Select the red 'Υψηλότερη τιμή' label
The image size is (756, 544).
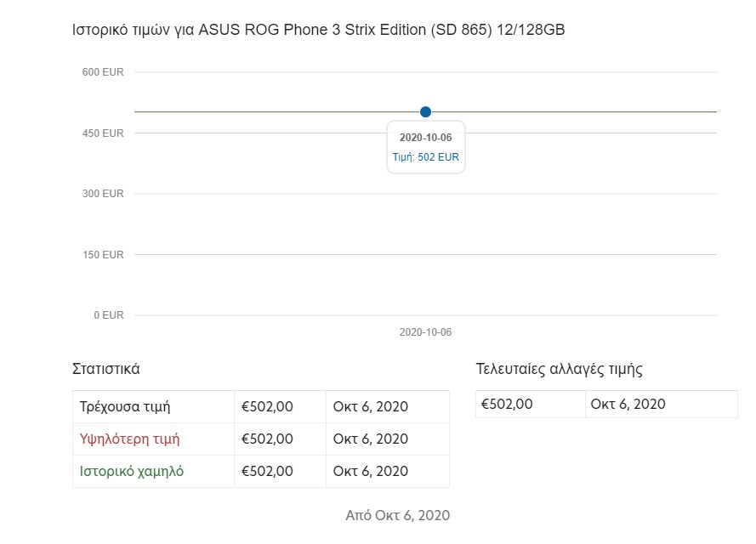130,439
